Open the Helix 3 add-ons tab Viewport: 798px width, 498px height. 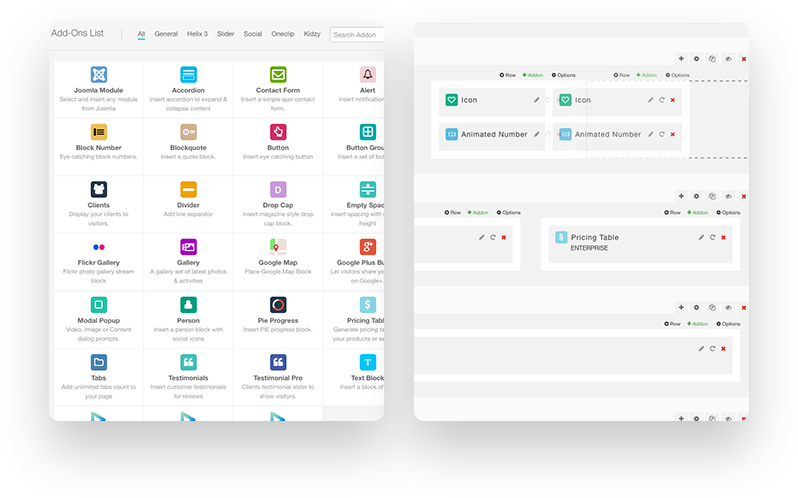coord(197,34)
